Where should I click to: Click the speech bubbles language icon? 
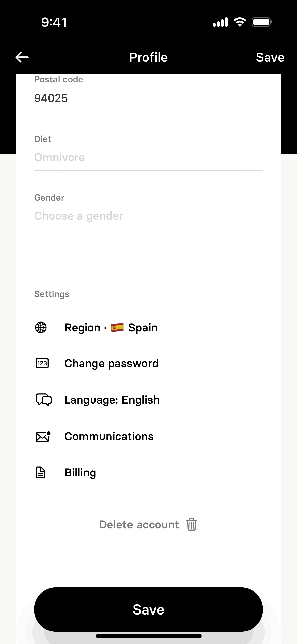(43, 400)
